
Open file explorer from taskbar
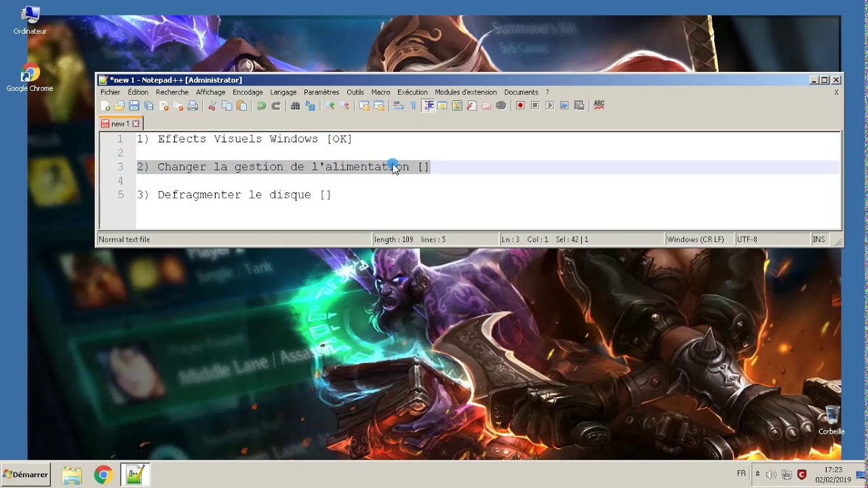click(72, 475)
